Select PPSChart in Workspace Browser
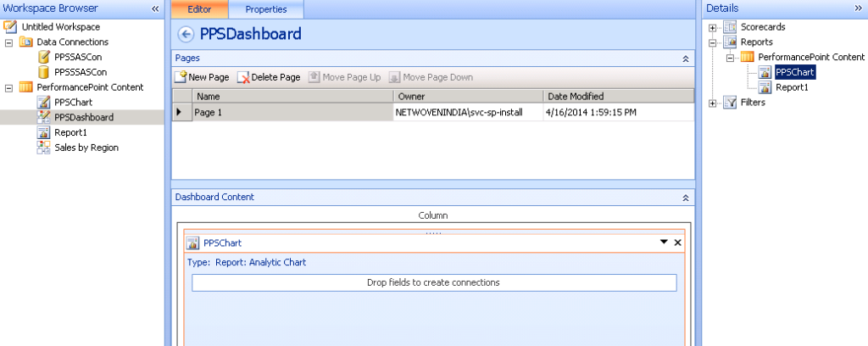Image resolution: width=868 pixels, height=346 pixels. 73,103
